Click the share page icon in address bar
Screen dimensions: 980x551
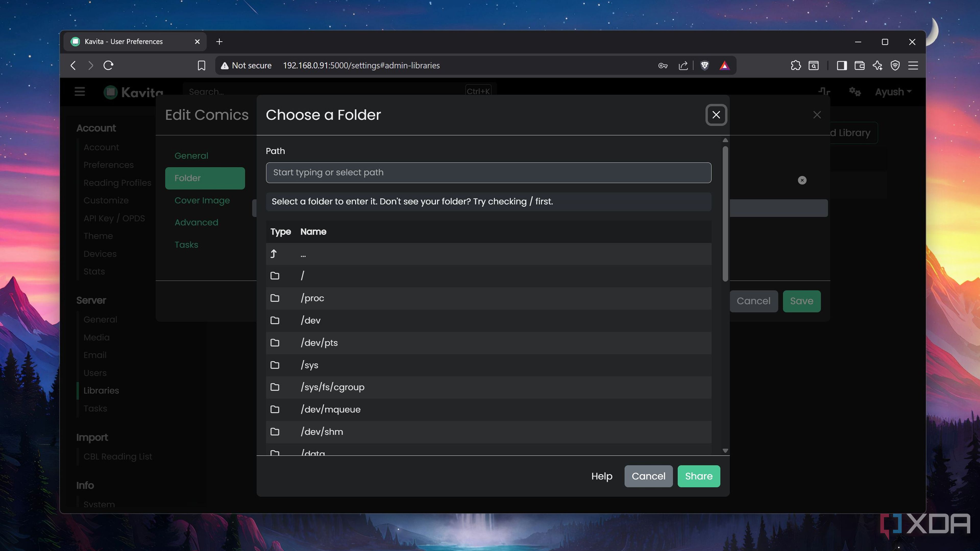tap(683, 65)
